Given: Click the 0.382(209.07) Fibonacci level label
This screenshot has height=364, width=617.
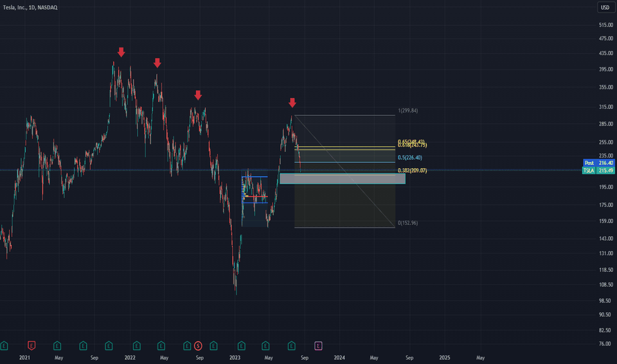Looking at the screenshot, I should [x=412, y=170].
